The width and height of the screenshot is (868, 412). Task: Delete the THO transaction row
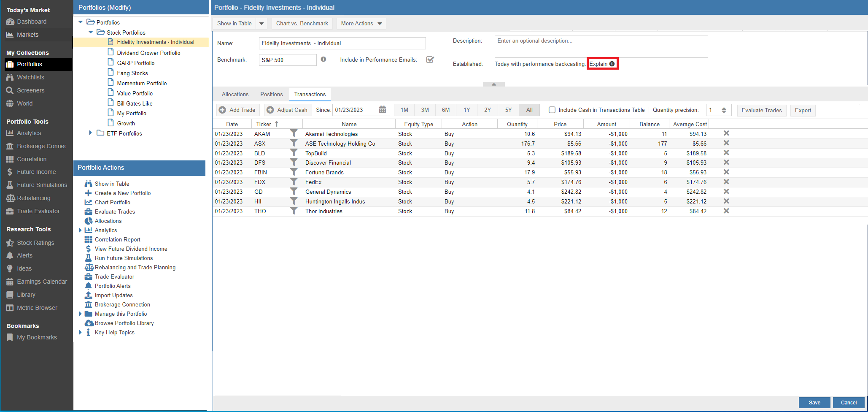(726, 211)
